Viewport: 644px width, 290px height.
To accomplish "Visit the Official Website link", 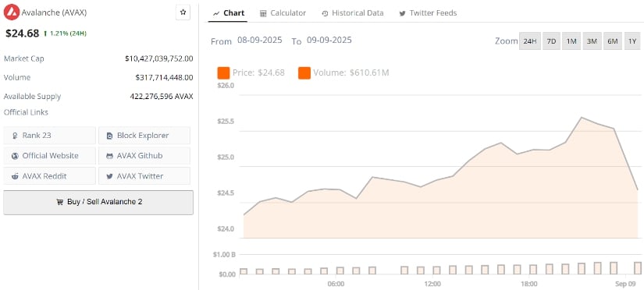I will (x=49, y=156).
